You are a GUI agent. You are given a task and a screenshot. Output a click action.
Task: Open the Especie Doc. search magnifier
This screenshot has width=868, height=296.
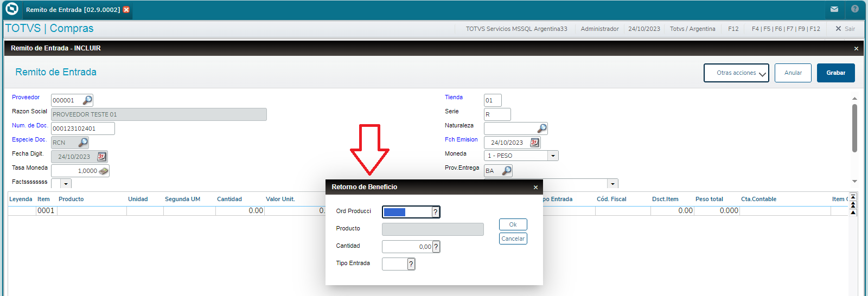83,142
